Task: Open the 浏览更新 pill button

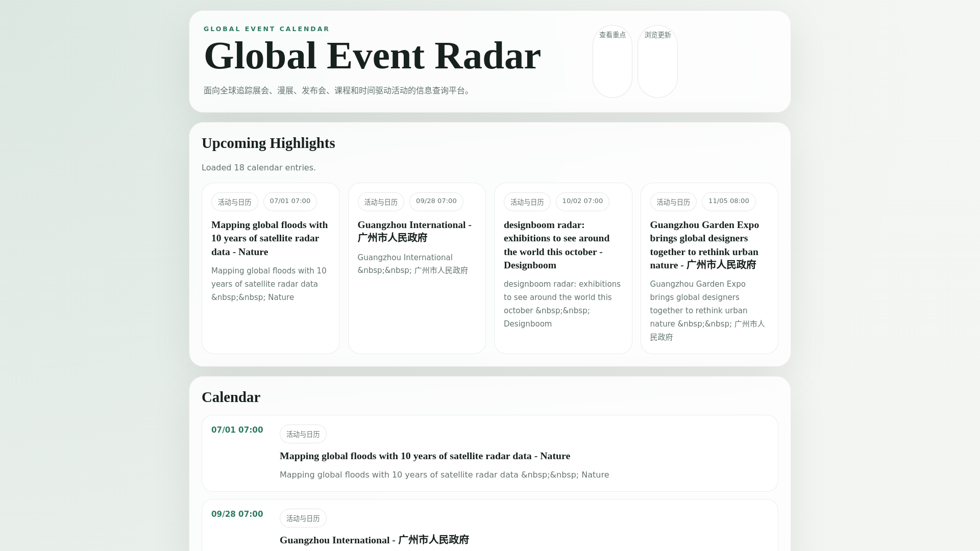Action: click(x=657, y=61)
